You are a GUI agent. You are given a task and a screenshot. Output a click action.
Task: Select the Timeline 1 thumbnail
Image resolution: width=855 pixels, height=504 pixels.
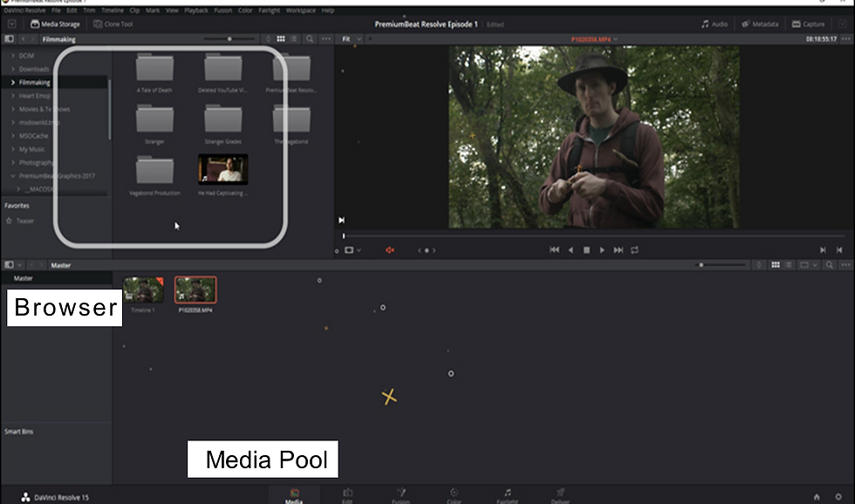tap(143, 289)
